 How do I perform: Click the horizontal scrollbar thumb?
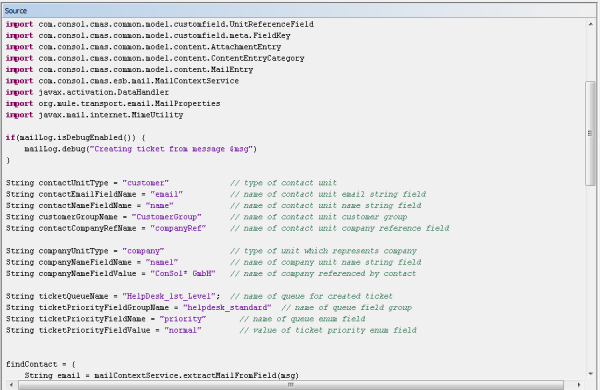(x=291, y=385)
